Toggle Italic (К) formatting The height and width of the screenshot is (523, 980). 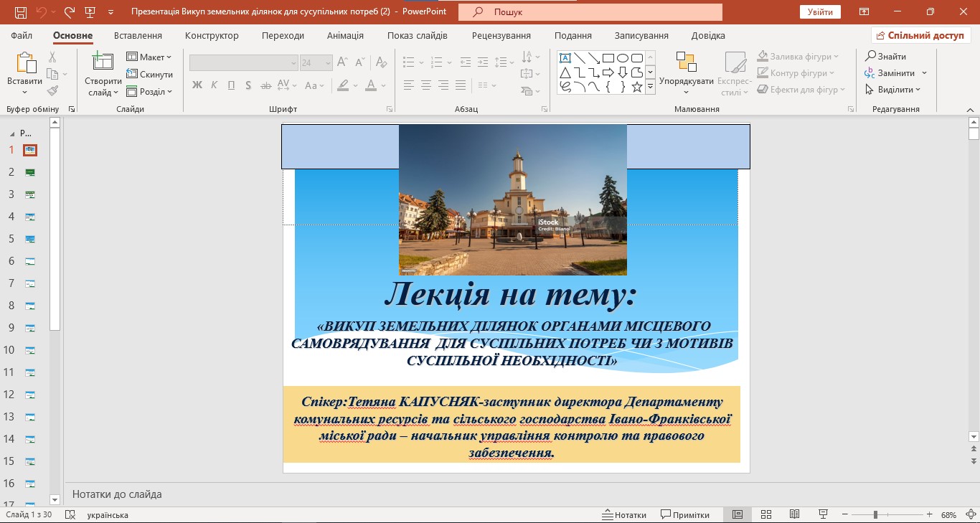(214, 85)
